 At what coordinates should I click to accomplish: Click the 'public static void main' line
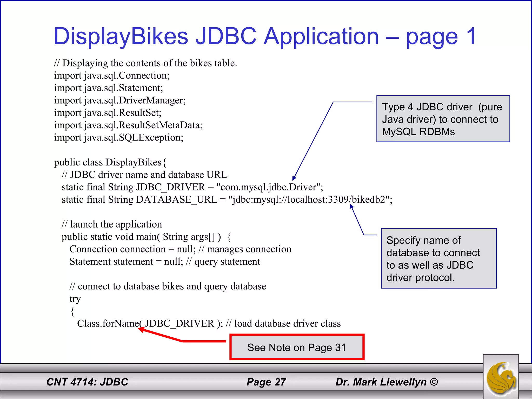[x=146, y=237]
